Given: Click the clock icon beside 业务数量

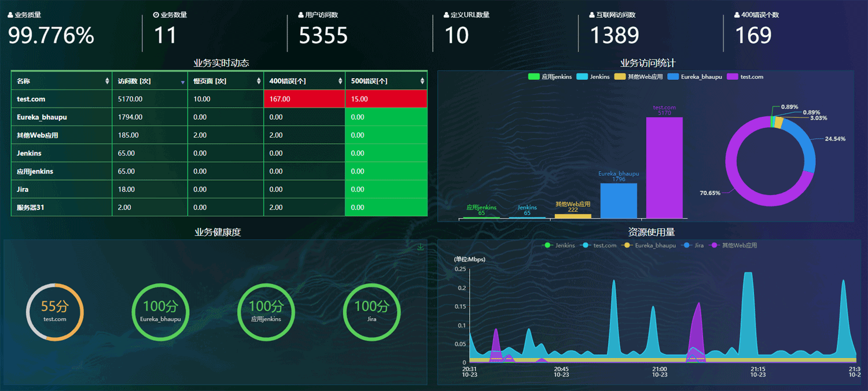Looking at the screenshot, I should pyautogui.click(x=156, y=15).
